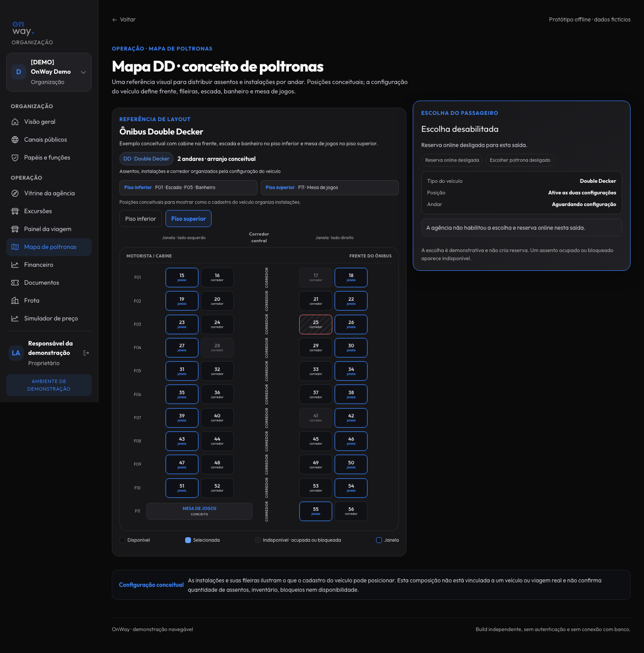Select window seat 18 in row F01
Image resolution: width=644 pixels, height=653 pixels.
point(351,278)
